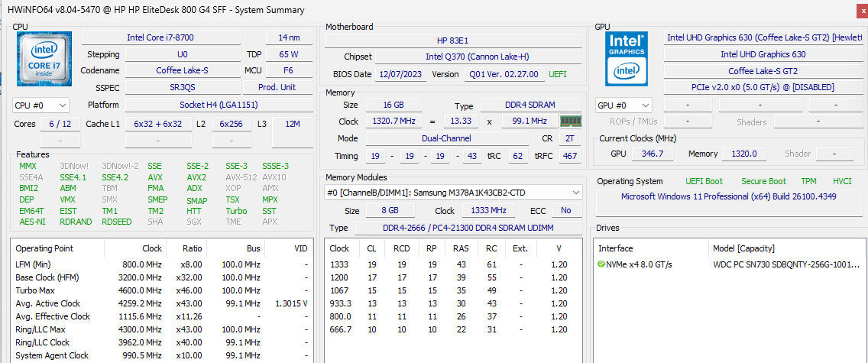Screen dimensions: 868x363
Task: Click the 8 GB module size field
Action: pos(390,211)
